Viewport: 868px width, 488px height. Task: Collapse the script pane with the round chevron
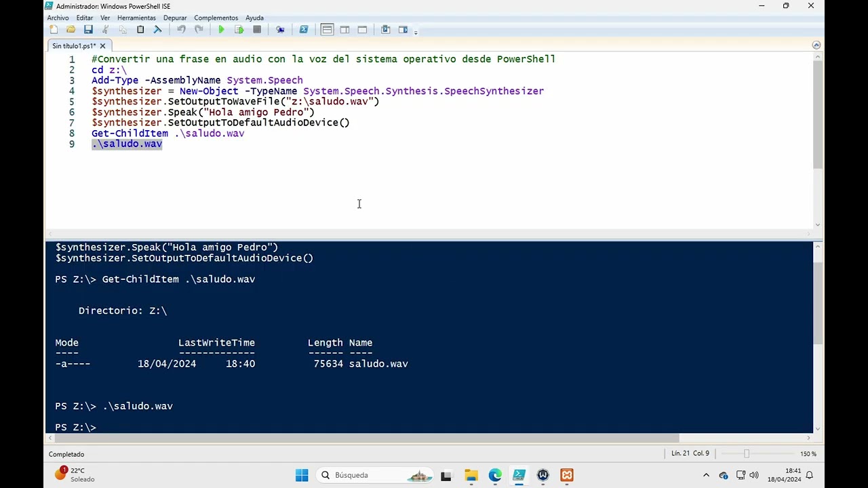click(816, 45)
